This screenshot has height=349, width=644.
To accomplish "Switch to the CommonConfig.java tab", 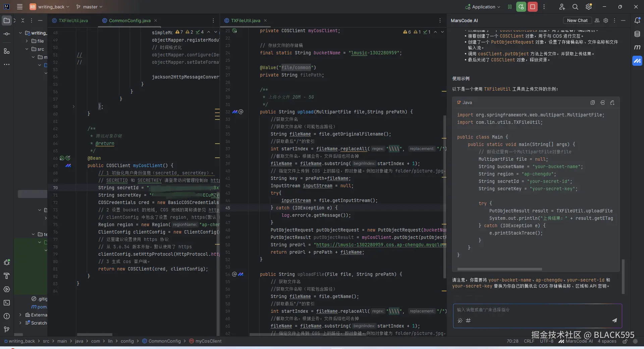I will coord(129,20).
